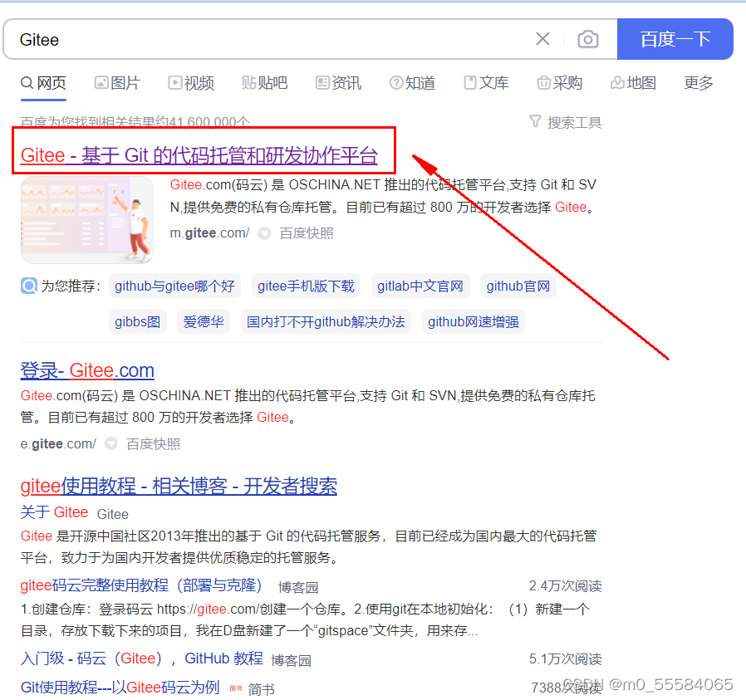Screen dimensions: 746x700
Task: Open 搜索工具 filter options
Action: [574, 123]
